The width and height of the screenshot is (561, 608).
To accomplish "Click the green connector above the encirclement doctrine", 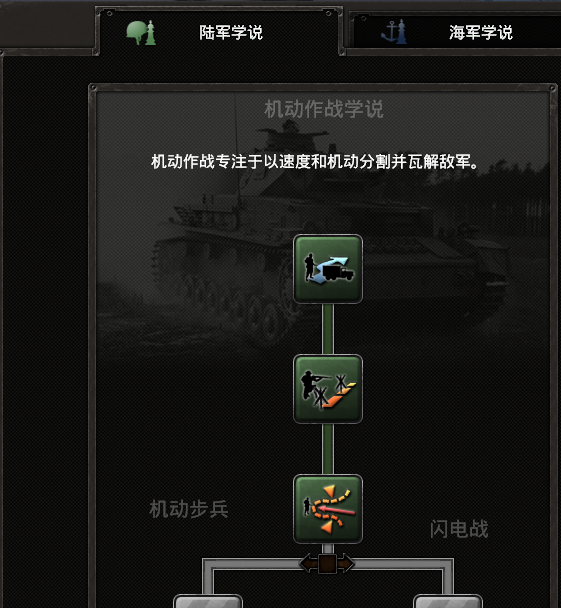I will [x=328, y=449].
